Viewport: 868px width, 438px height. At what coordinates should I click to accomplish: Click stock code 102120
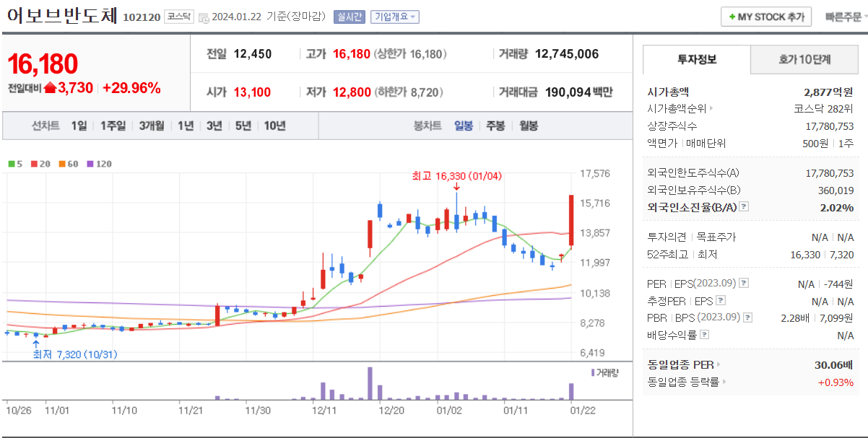[142, 17]
